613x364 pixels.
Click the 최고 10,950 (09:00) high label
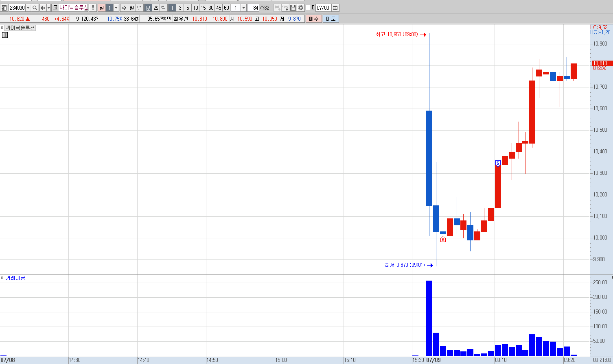(397, 35)
